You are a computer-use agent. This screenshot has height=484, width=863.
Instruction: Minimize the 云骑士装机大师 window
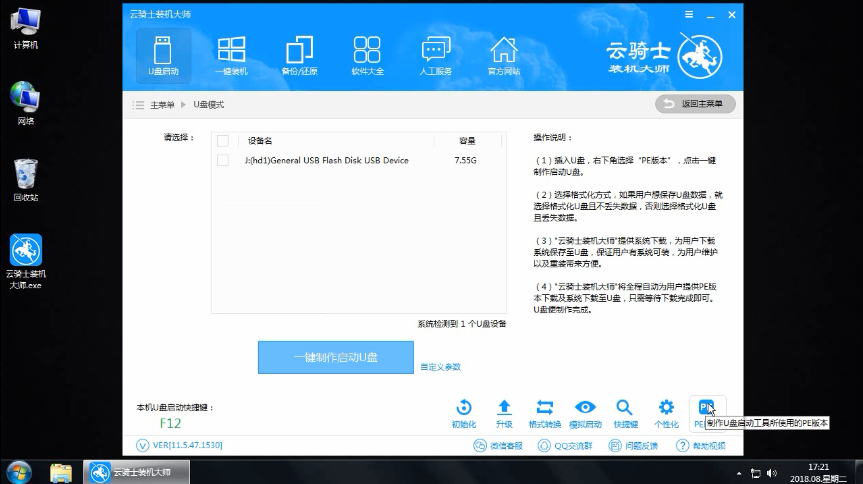711,15
